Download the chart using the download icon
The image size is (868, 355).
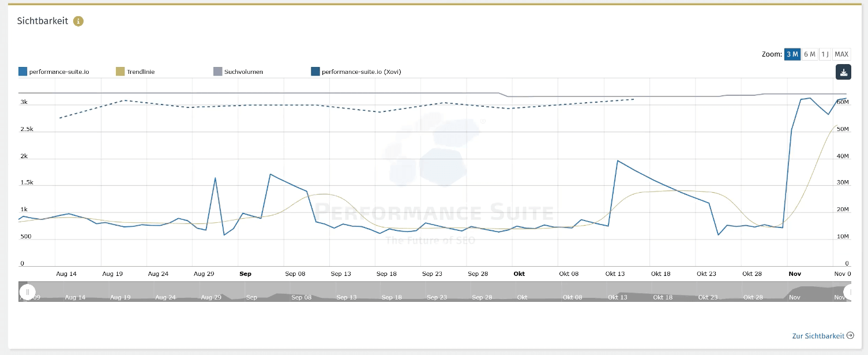843,72
